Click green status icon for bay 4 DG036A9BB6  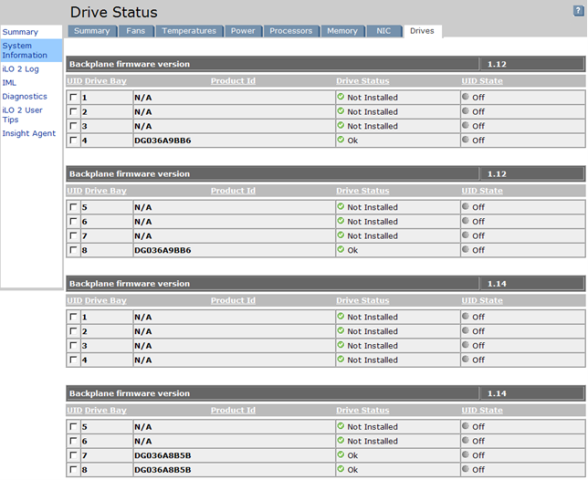[340, 140]
